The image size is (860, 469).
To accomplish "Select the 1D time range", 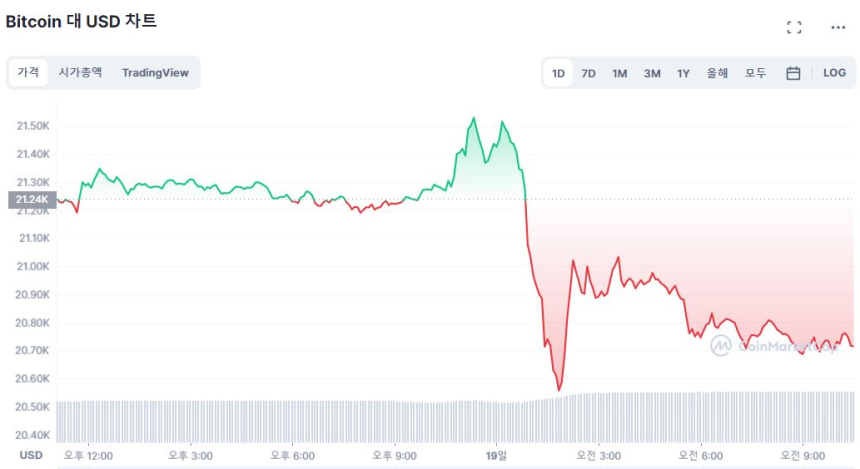I will point(558,73).
